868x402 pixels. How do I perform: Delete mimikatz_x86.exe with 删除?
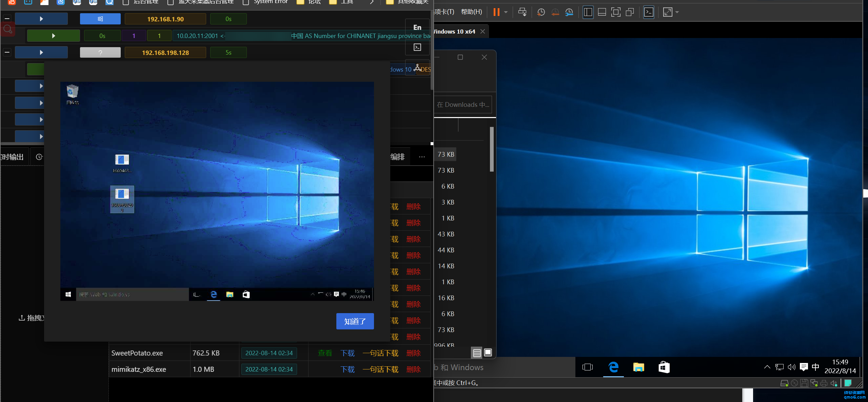(413, 369)
